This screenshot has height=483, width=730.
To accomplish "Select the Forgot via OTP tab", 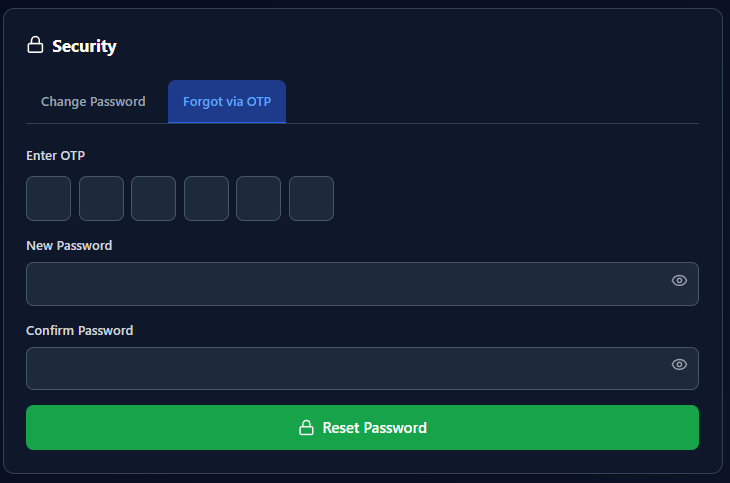I will point(227,102).
